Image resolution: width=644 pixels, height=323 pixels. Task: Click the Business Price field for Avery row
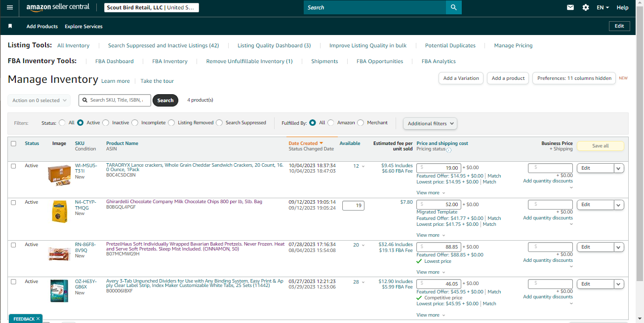pos(551,284)
